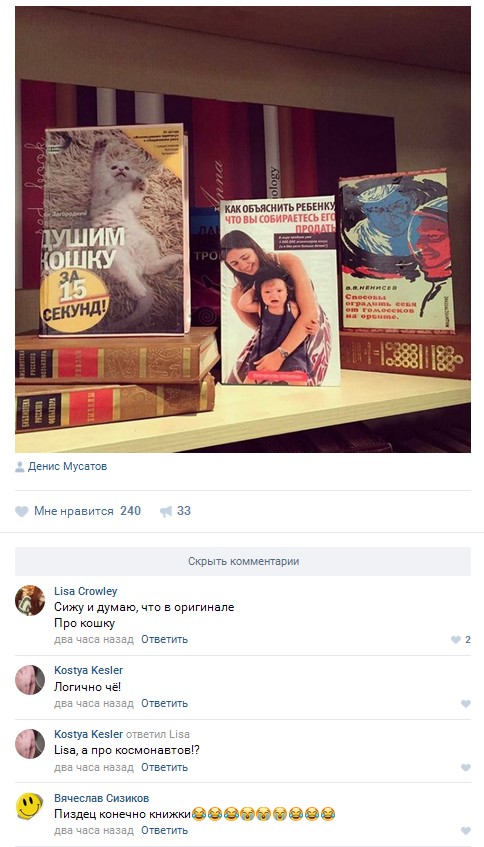Like Вячеслав Сизиков's comment heart icon
This screenshot has width=484, height=847.
466,831
